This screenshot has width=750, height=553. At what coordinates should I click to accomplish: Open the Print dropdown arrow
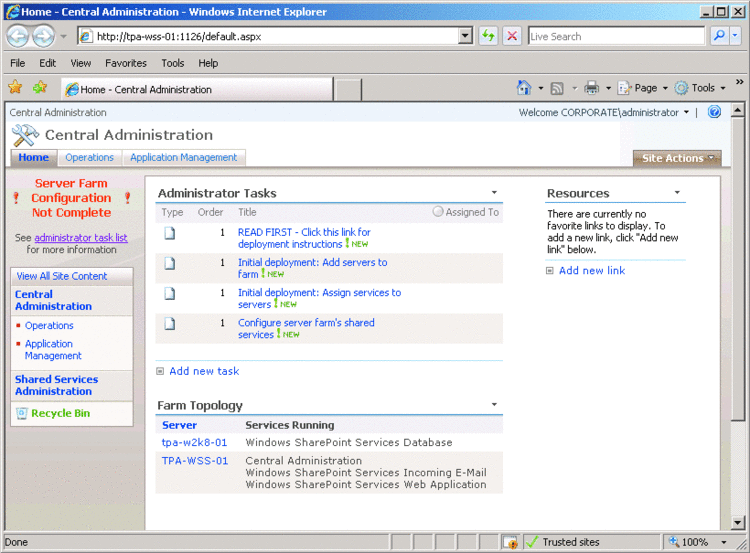608,88
